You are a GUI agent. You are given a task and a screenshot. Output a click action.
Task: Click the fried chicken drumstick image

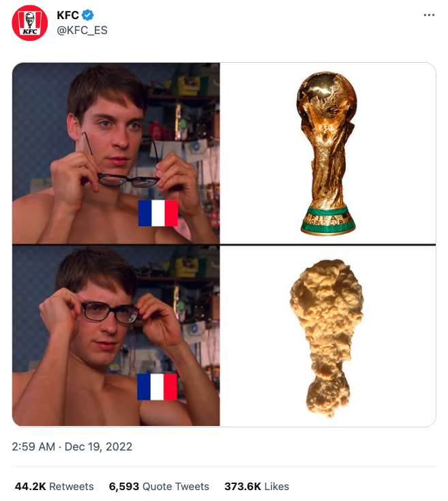[327, 338]
